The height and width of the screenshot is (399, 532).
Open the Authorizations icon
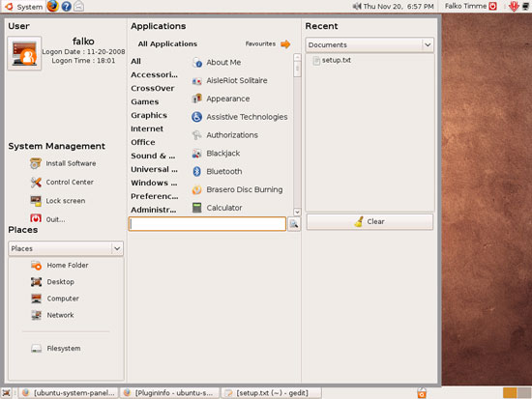(x=197, y=135)
